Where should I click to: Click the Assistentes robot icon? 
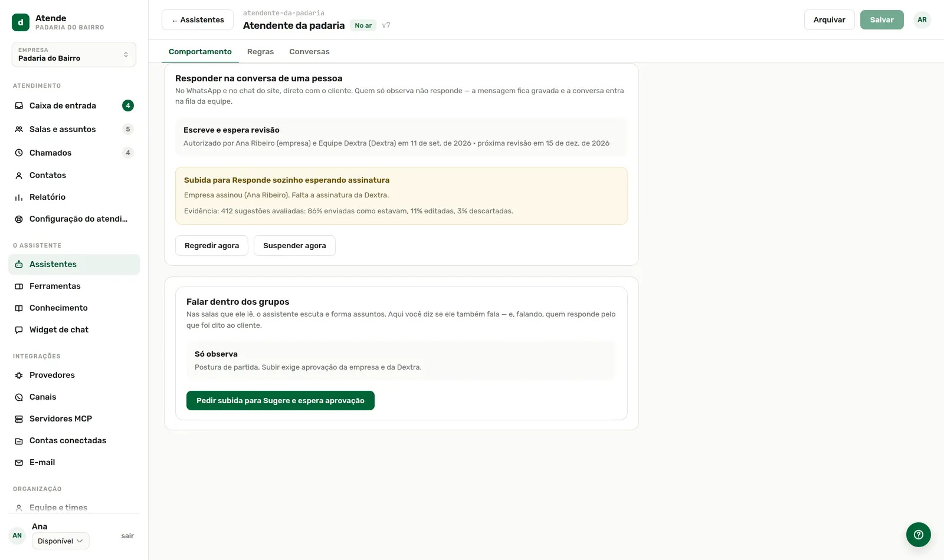click(x=19, y=264)
